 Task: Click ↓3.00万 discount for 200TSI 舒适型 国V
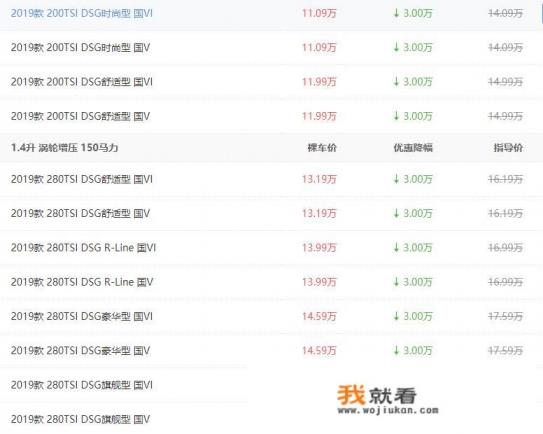[413, 116]
